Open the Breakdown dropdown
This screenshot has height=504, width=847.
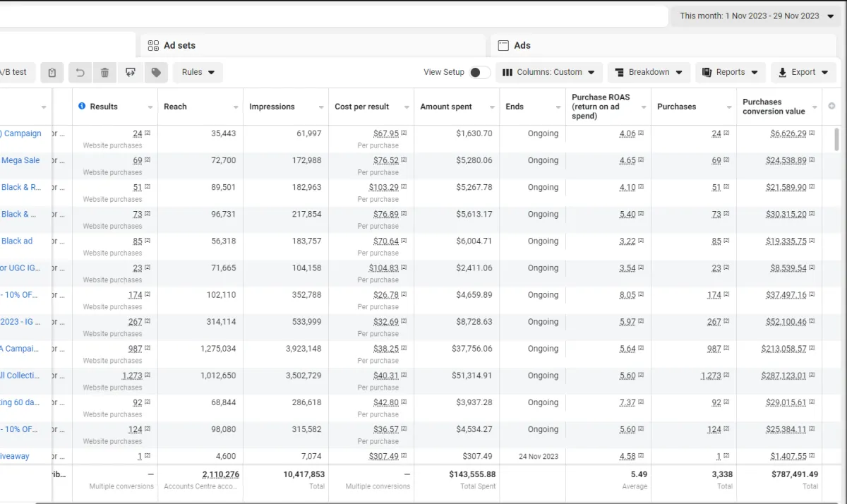point(649,72)
